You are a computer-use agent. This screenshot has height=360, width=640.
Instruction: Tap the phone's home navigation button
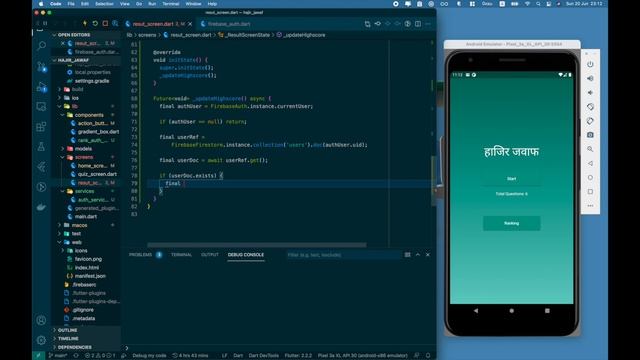point(511,311)
